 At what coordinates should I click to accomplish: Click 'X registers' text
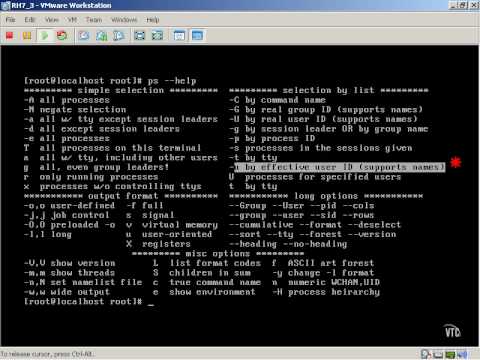[x=158, y=244]
